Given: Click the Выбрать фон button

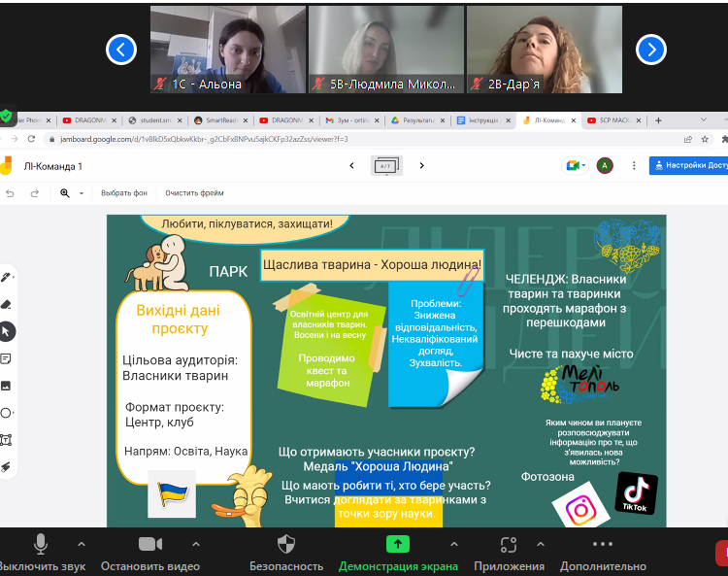Looking at the screenshot, I should point(124,193).
